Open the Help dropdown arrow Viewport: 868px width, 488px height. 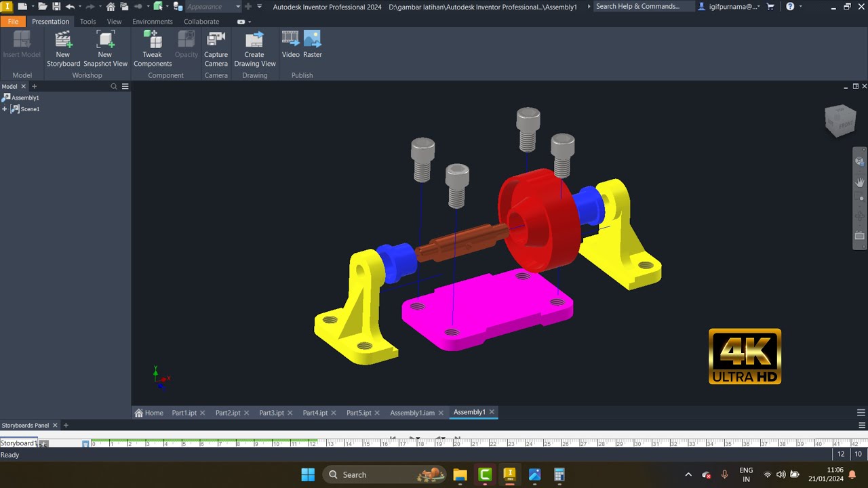tap(800, 6)
